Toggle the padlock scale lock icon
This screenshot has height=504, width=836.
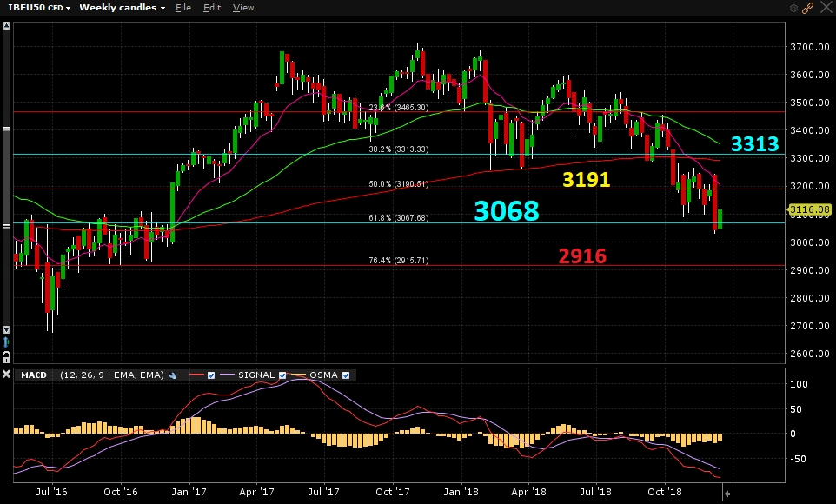6,357
